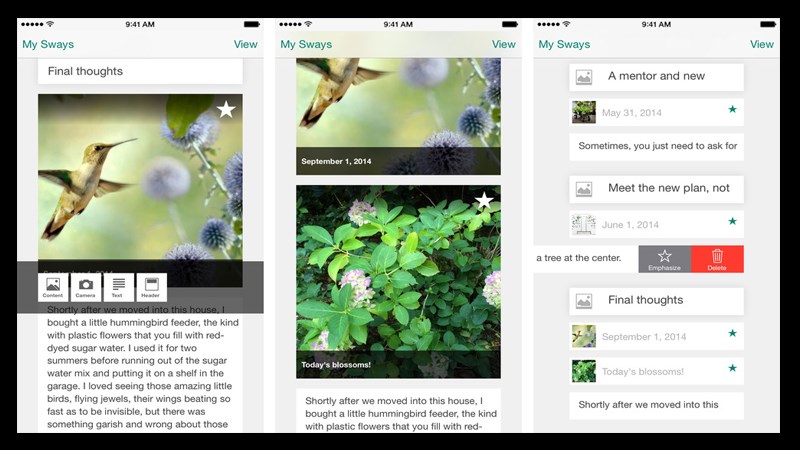Image resolution: width=800 pixels, height=450 pixels.
Task: Go back to My Sways on toolbar screen
Action: (x=48, y=44)
